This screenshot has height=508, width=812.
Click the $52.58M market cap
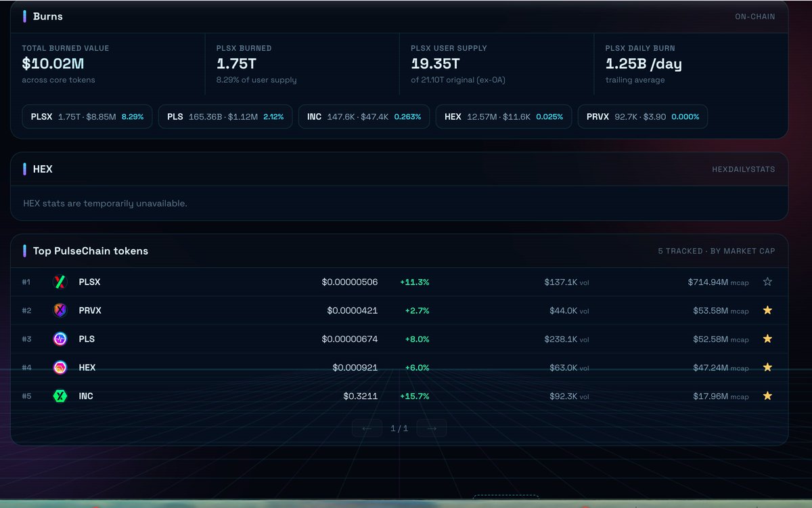point(710,339)
